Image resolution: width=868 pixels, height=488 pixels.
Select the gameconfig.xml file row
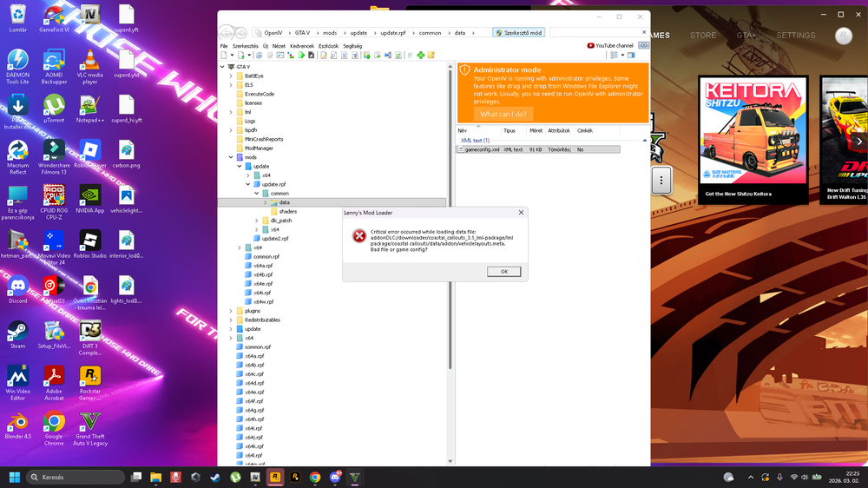[x=537, y=149]
